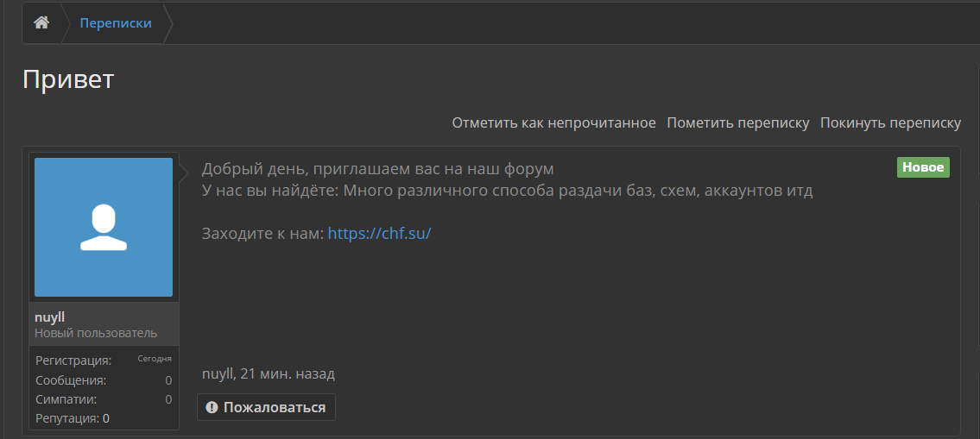
Task: Report the message with Пожаловаться button
Action: click(266, 407)
